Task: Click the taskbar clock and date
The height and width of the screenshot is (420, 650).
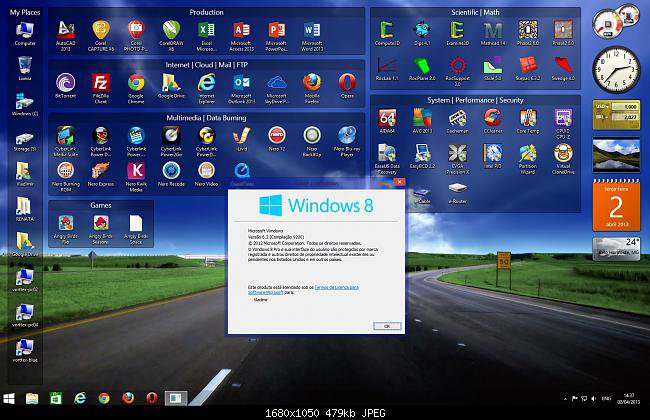Action: [x=628, y=398]
